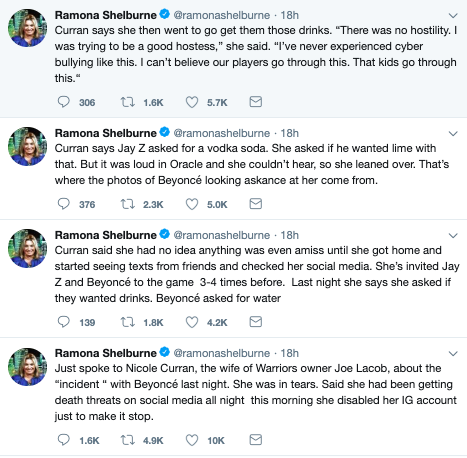Reply to the tweet with 1.6K replies
467x458 pixels.
pos(64,440)
